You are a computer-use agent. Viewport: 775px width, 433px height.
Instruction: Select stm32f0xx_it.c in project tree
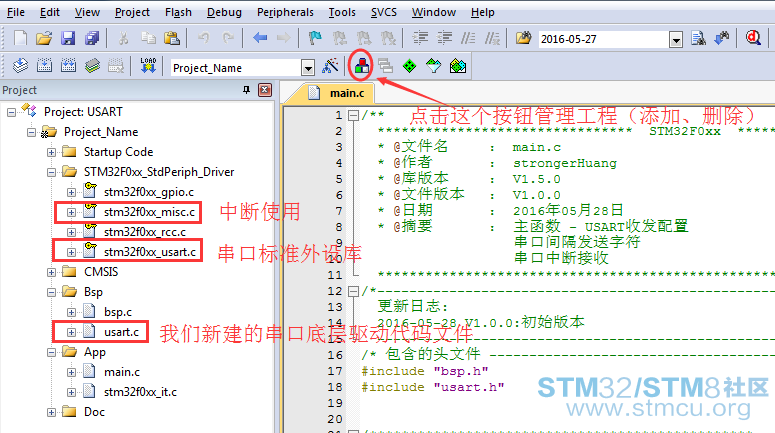(140, 392)
